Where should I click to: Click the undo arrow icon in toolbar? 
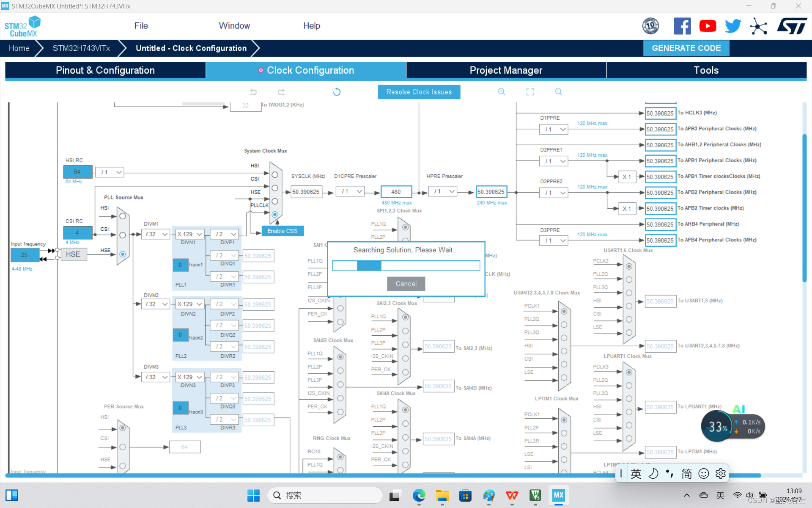(253, 92)
